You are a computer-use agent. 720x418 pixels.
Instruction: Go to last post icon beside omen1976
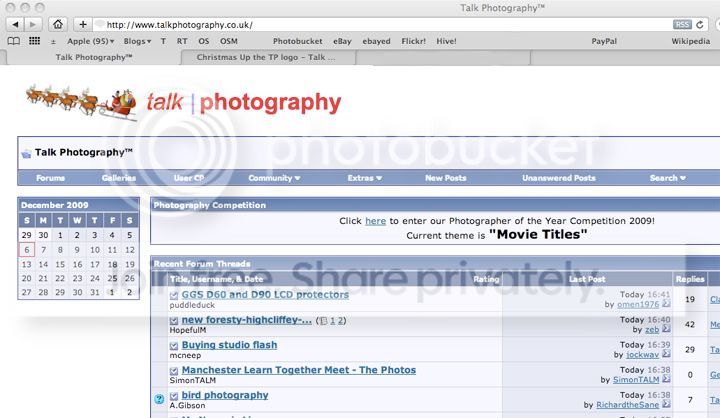click(666, 302)
